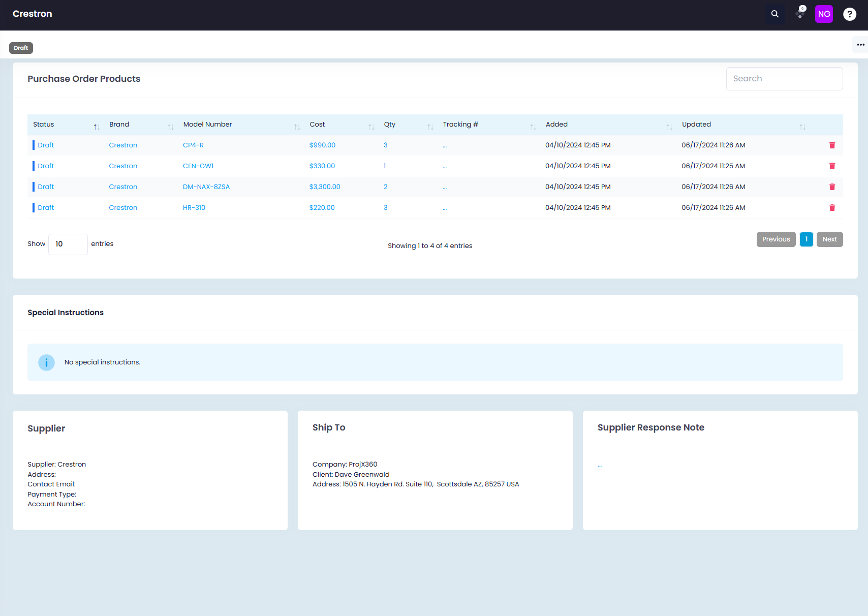Edit quantity for HR-310 row
This screenshot has height=616, width=868.
coord(386,208)
